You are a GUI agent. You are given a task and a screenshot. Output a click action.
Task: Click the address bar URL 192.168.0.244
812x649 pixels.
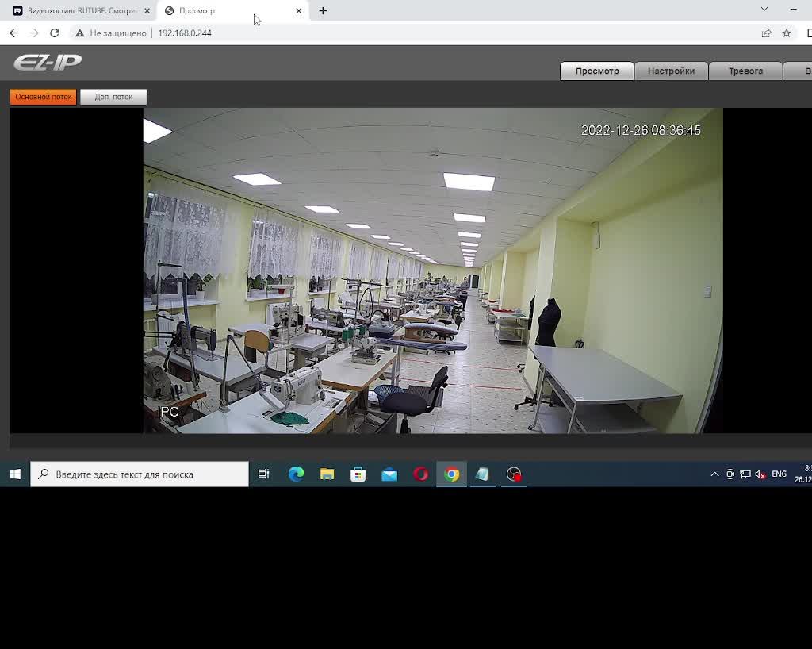click(x=185, y=33)
